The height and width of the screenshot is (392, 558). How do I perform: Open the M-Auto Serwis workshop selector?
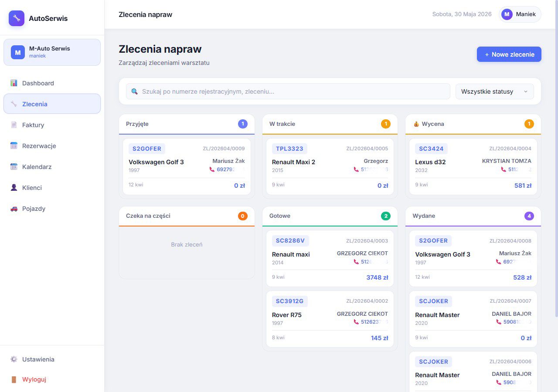pos(52,52)
